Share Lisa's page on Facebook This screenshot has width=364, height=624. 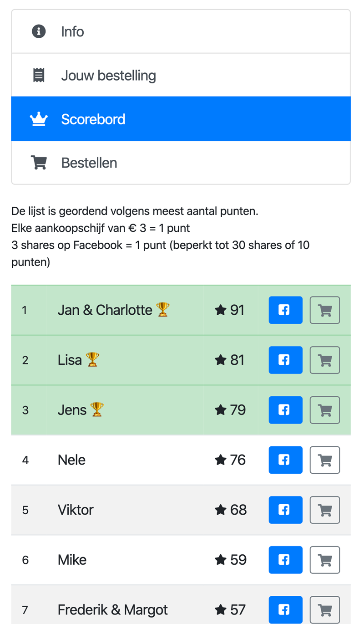click(x=285, y=360)
